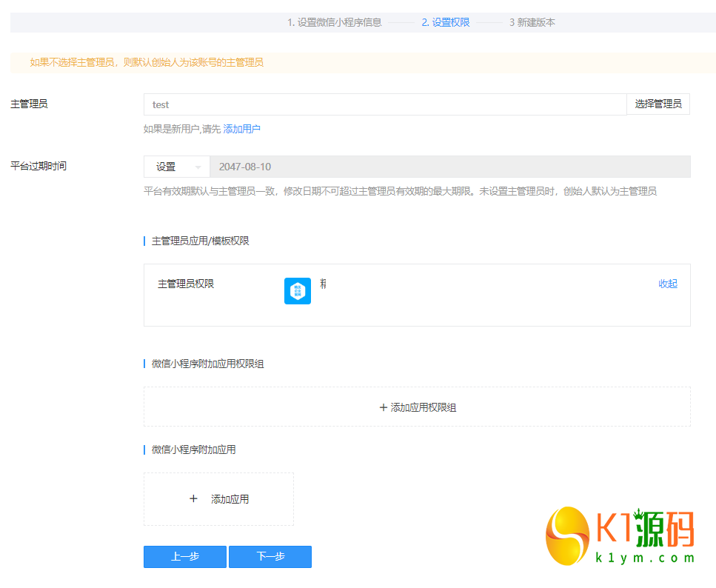Click the 2047-08-10 expiration date field
The height and width of the screenshot is (588, 716).
[449, 167]
